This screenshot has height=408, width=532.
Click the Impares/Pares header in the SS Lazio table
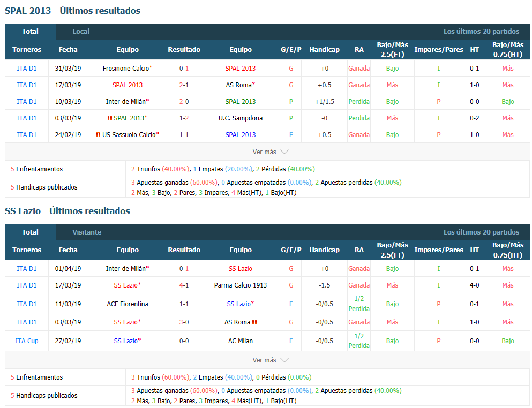tap(439, 250)
